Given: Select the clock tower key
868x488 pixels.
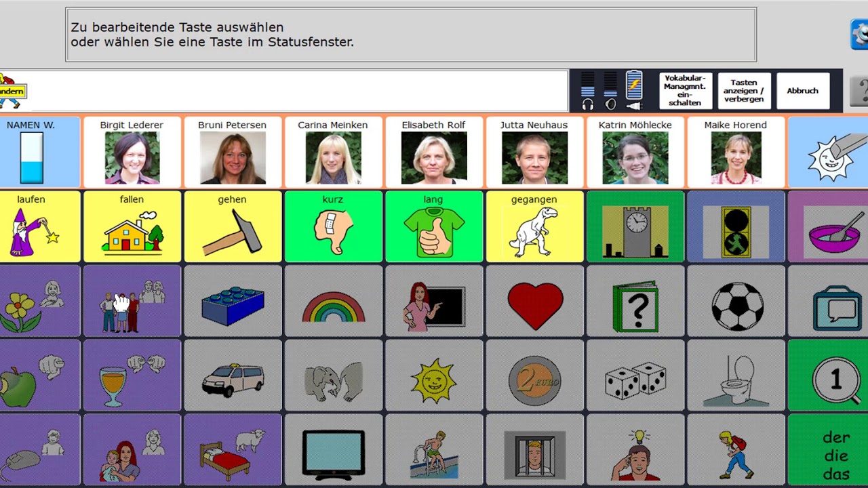Looking at the screenshot, I should click(x=635, y=226).
